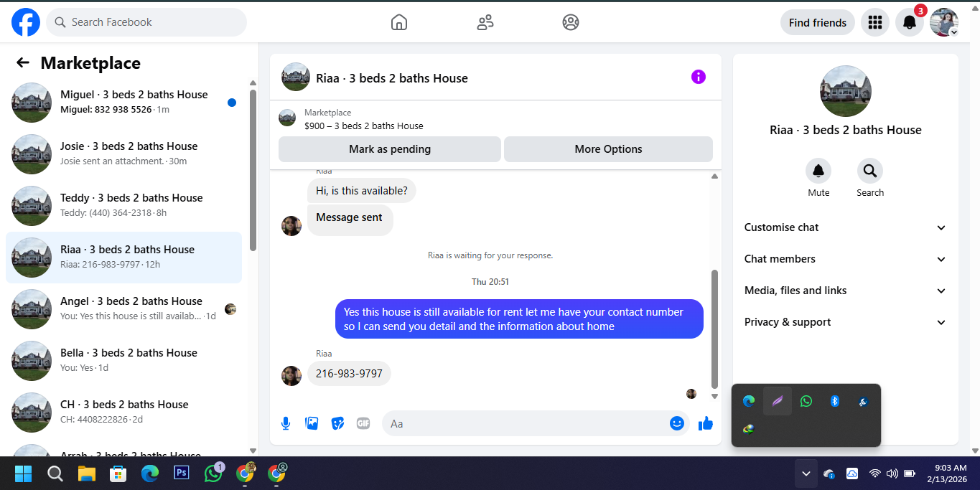Click the conversation list scrollbar
Image resolution: width=980 pixels, height=490 pixels.
coord(253,170)
